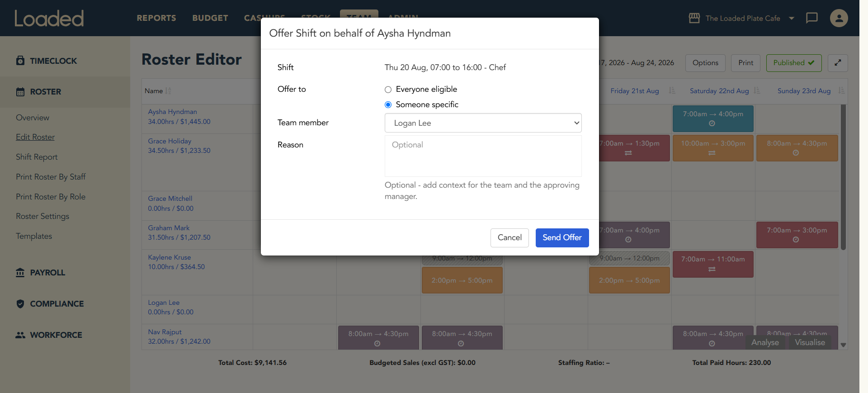Click the Roster calendar icon in sidebar
The height and width of the screenshot is (393, 868).
click(x=20, y=92)
